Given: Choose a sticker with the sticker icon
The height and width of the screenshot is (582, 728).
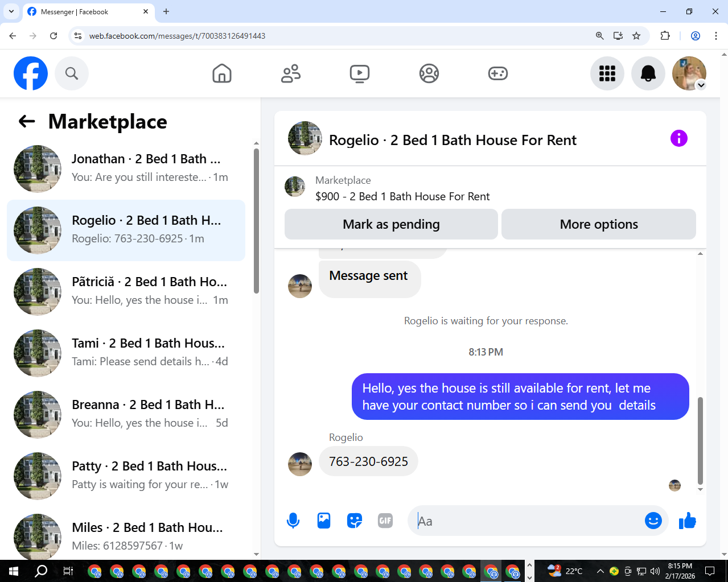Looking at the screenshot, I should (x=355, y=521).
